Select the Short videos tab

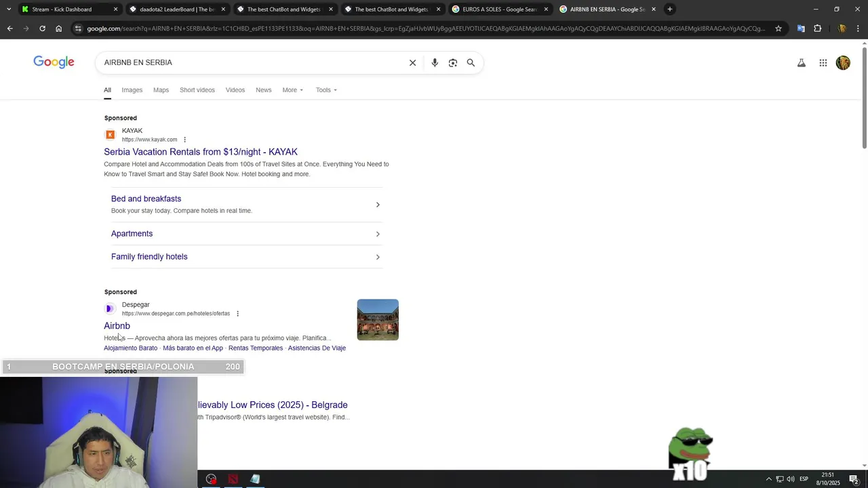197,90
